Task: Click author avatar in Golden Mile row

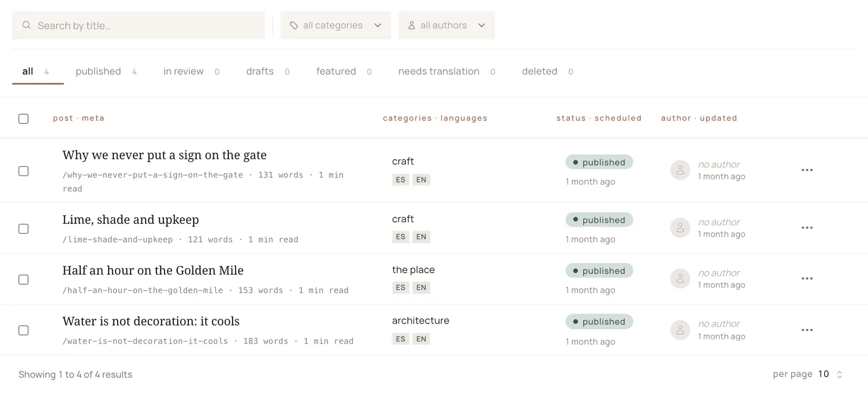Action: click(680, 279)
